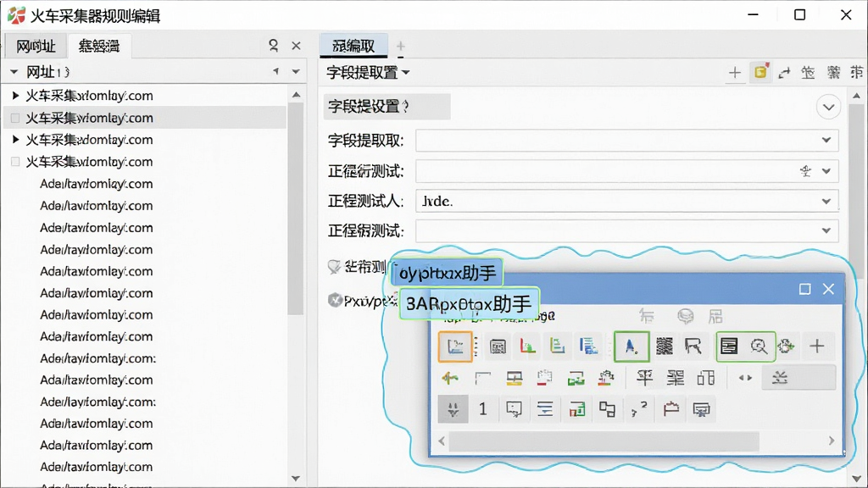Toggle the round gray X option beside the helper popup
868x488 pixels.
point(335,300)
